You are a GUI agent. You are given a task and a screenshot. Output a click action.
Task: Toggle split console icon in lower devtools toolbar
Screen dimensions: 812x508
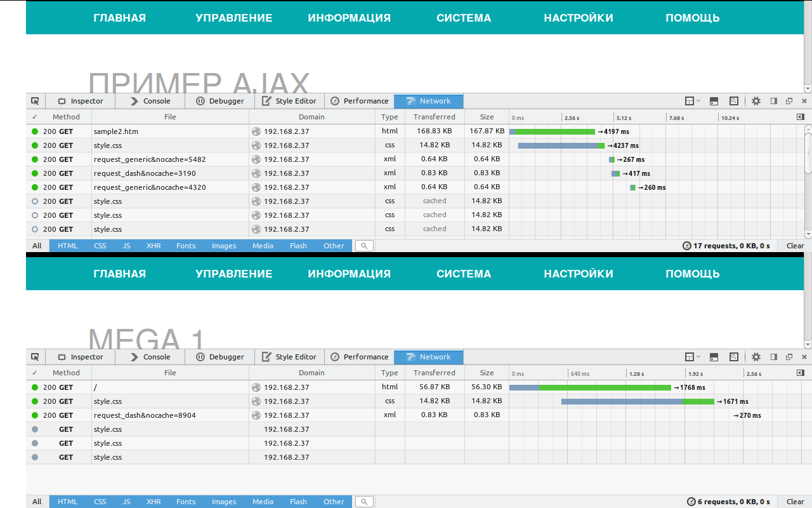click(x=714, y=357)
